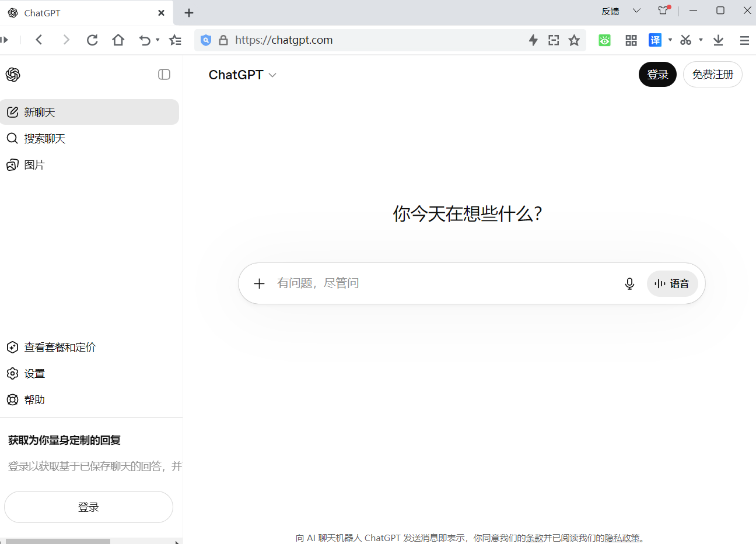Click the undo closed tab icon
The image size is (756, 544).
coord(145,40)
